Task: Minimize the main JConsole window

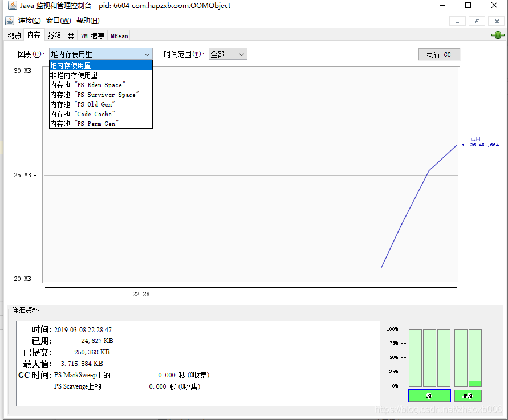Action: pyautogui.click(x=442, y=6)
